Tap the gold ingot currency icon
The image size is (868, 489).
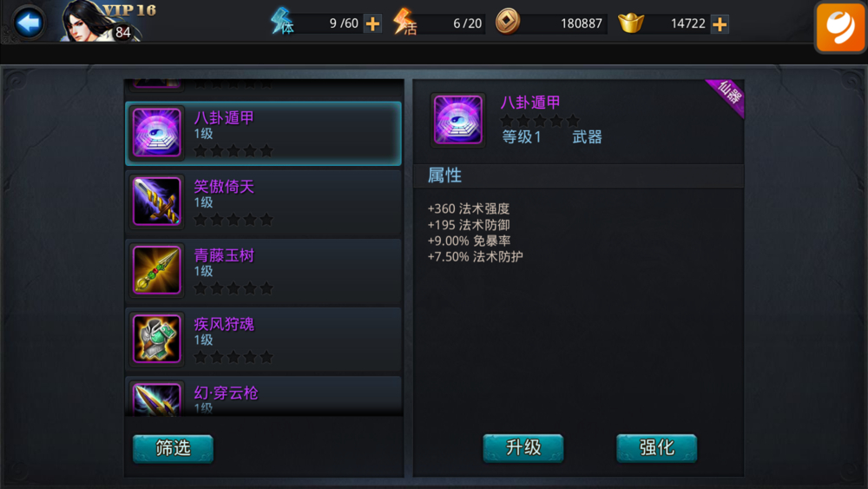coord(630,23)
